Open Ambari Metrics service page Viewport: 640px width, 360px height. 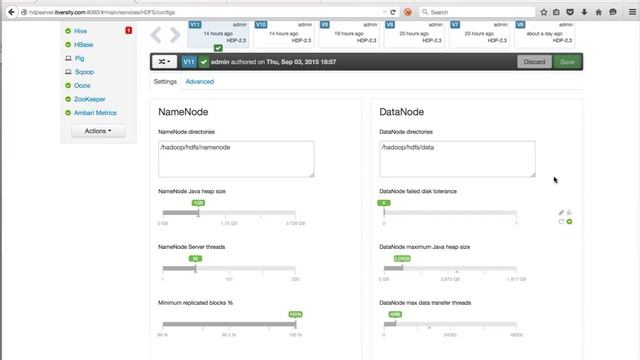coord(96,113)
